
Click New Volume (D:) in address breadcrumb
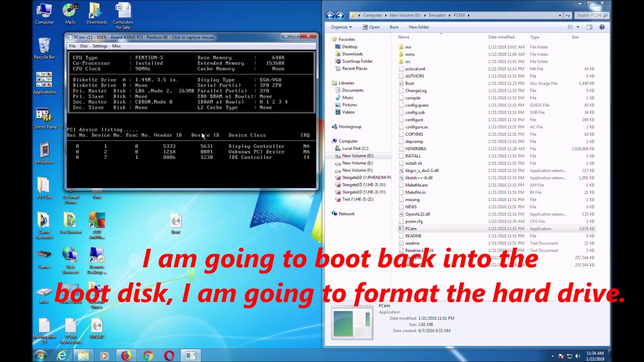coord(406,15)
